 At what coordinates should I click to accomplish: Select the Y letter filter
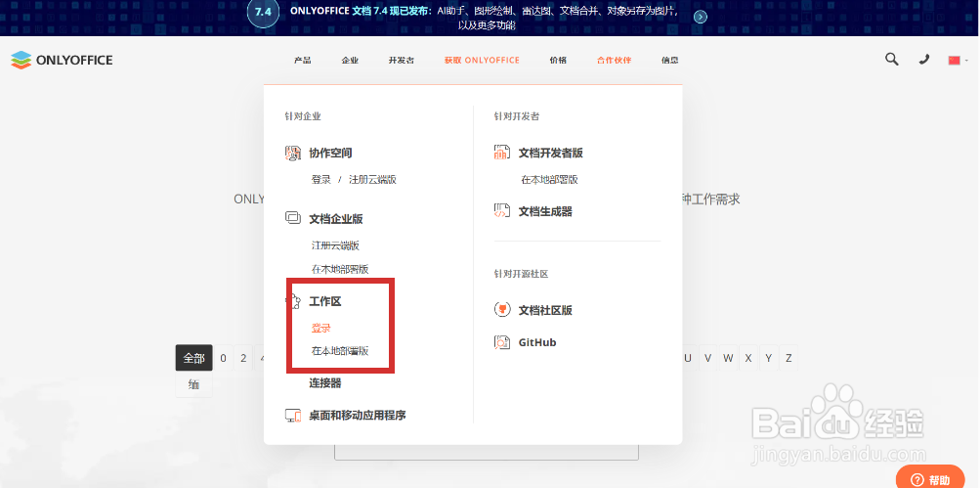(769, 358)
